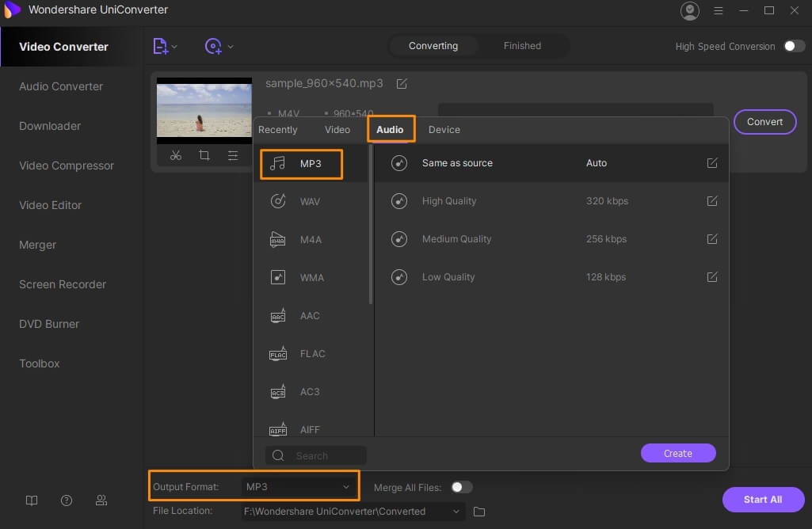Select FLAC audio format
The image size is (812, 529).
click(x=311, y=353)
